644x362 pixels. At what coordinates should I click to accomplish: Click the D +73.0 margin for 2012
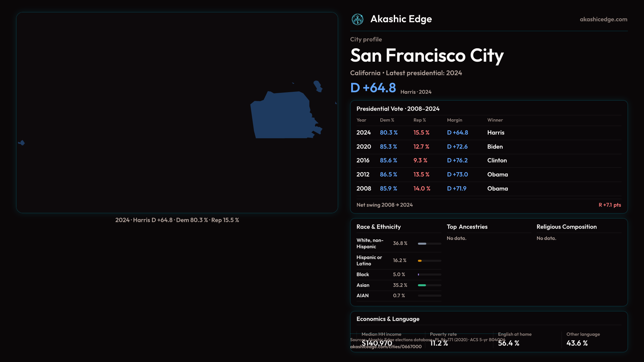pos(457,175)
